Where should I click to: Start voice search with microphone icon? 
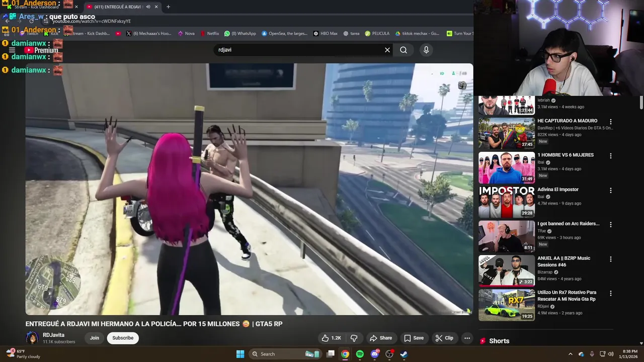tap(426, 50)
